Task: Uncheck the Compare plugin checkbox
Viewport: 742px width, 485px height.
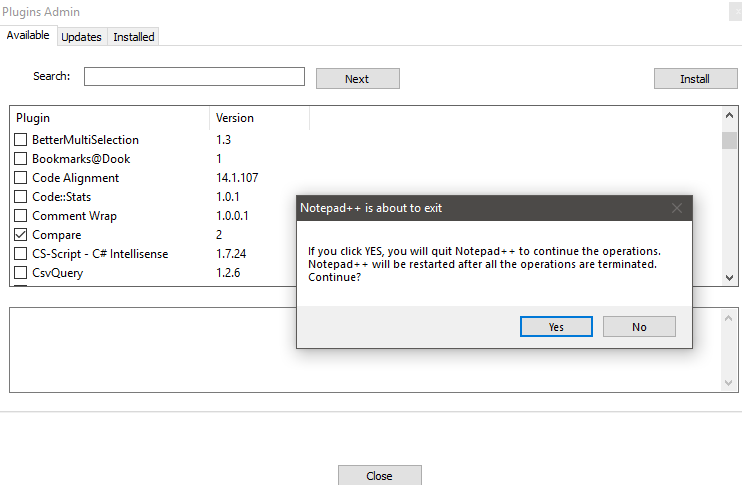Action: pos(20,235)
